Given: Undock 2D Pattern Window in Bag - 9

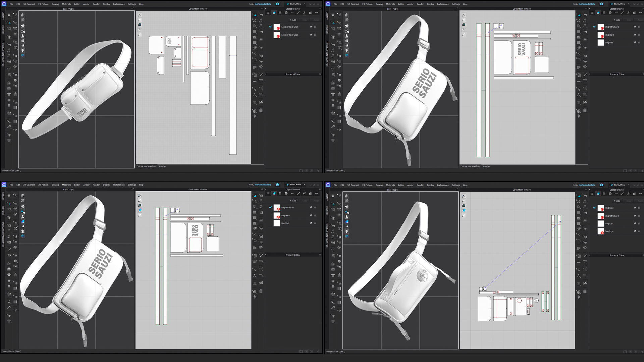Looking at the screenshot, I should tap(262, 8).
